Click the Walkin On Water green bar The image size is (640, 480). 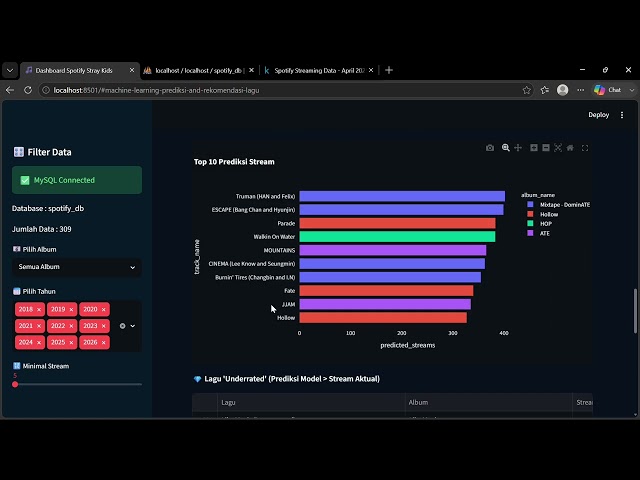point(397,237)
